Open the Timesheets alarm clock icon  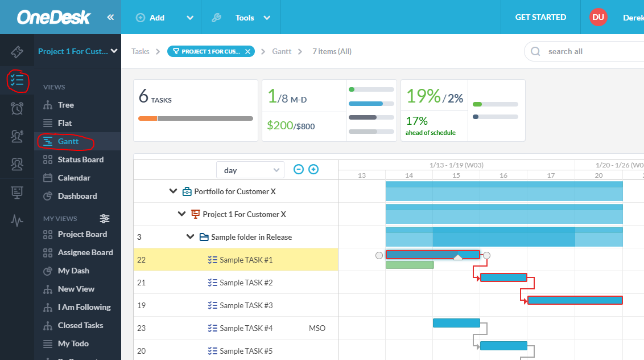click(17, 108)
